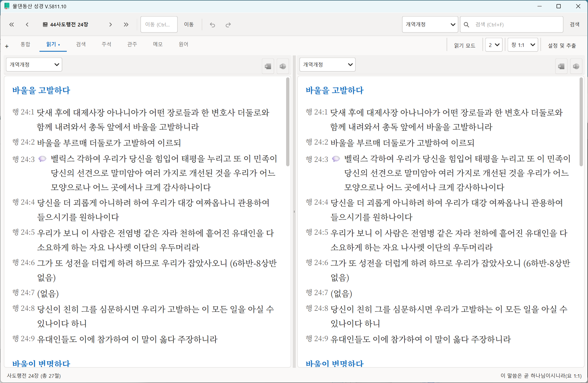Open the 메모 tab
This screenshot has height=383, width=588.
click(x=158, y=44)
